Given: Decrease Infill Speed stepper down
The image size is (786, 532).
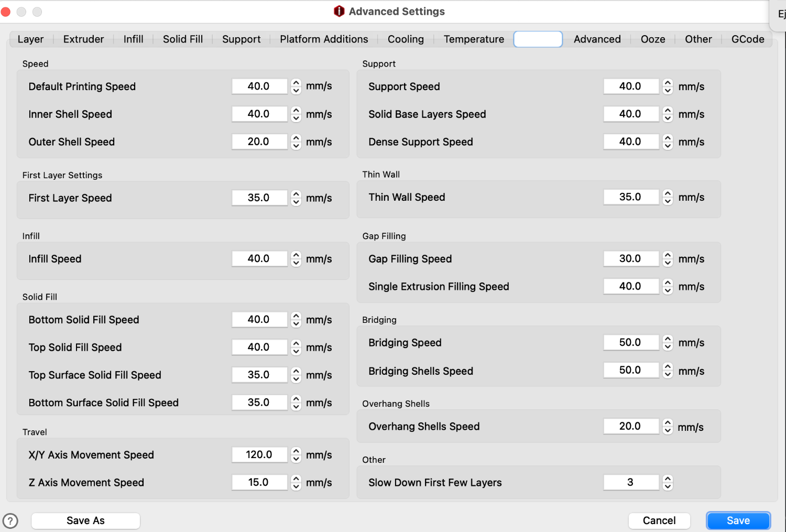Looking at the screenshot, I should [x=296, y=262].
